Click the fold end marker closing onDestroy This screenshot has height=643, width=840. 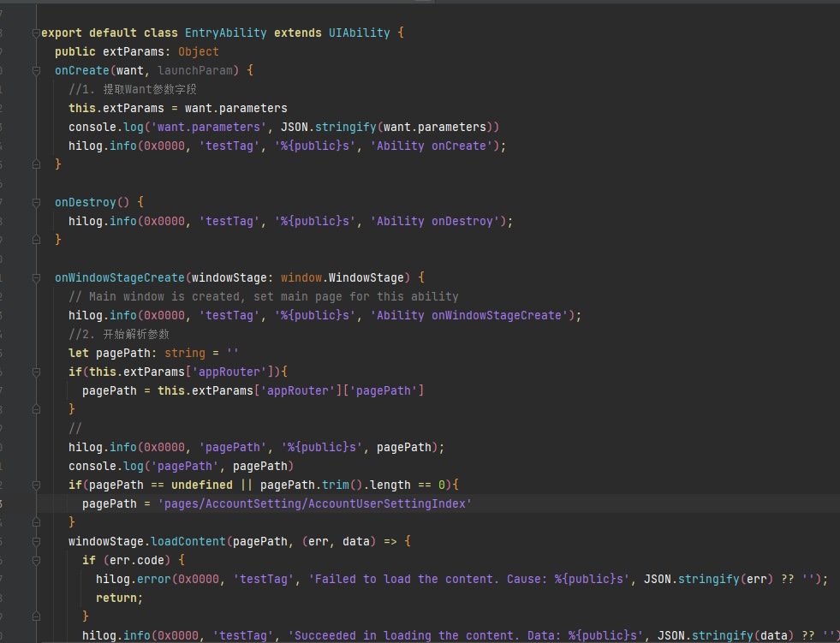pos(36,240)
